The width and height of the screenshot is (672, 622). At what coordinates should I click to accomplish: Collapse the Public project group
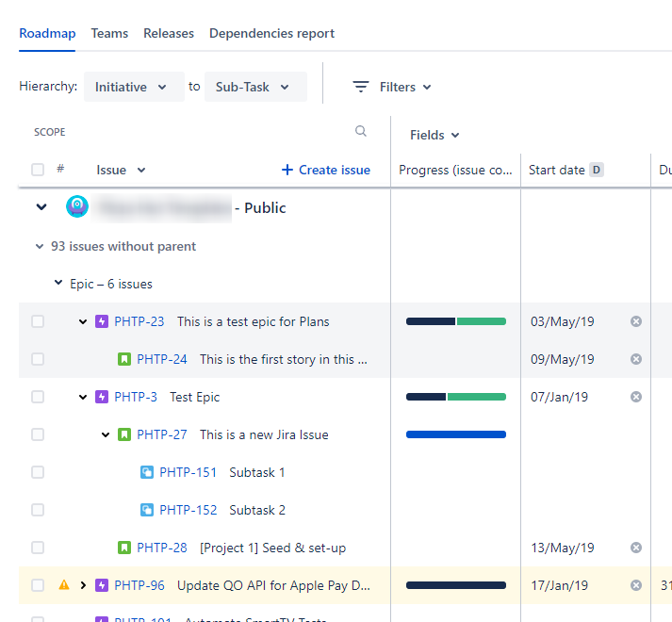click(x=41, y=207)
